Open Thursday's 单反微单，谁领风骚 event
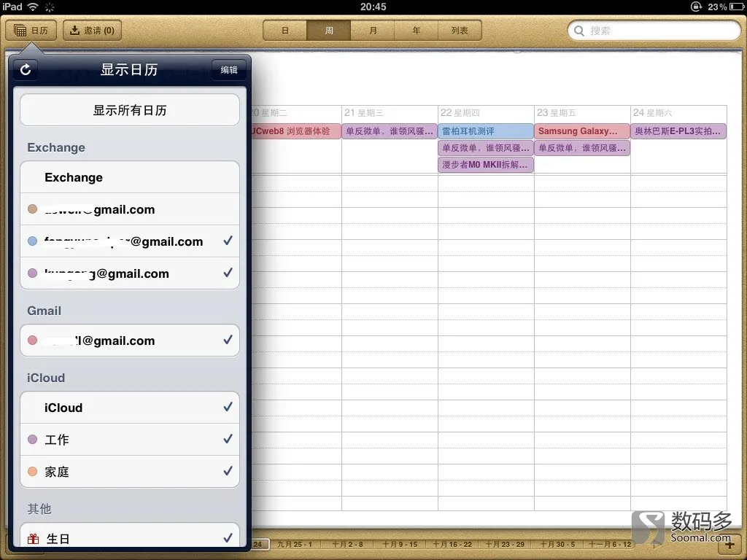Screen dimensions: 747x560 [485, 148]
